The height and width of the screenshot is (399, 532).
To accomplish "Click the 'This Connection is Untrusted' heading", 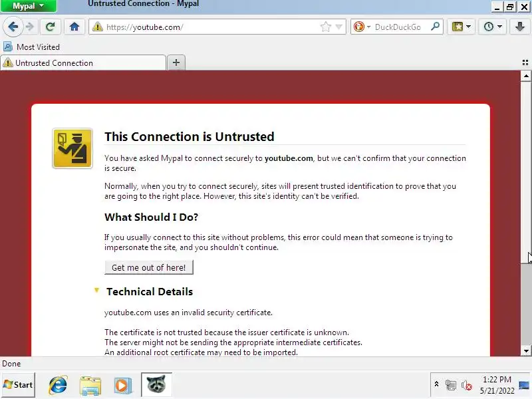I will (190, 137).
